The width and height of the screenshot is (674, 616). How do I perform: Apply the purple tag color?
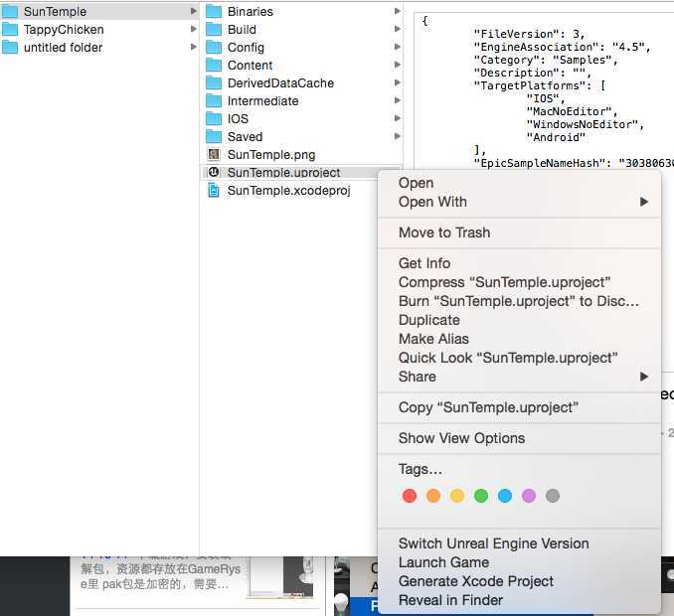point(529,496)
